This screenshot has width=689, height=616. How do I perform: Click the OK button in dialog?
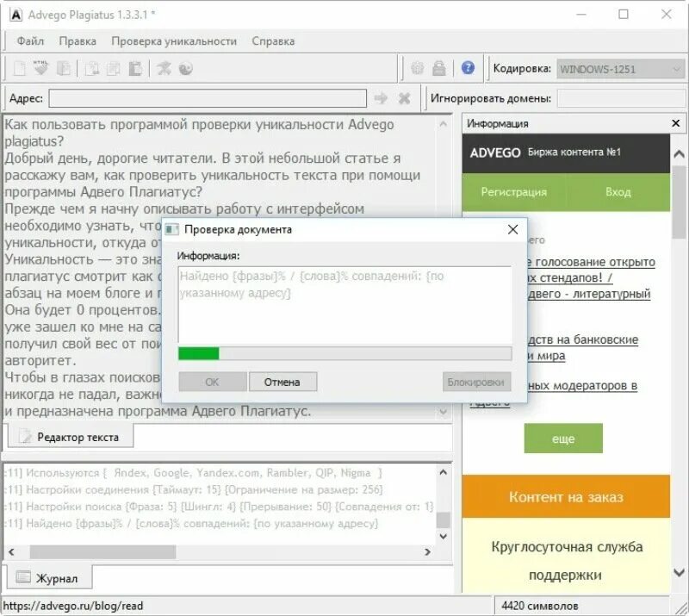[x=212, y=382]
